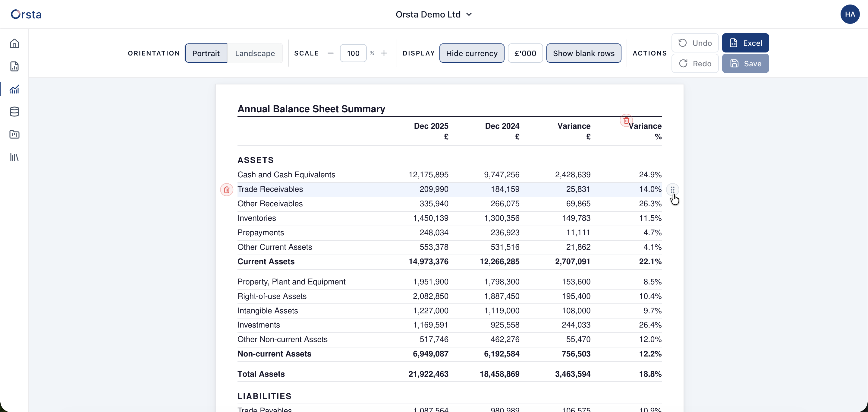Viewport: 868px width, 412px height.
Task: Click the Investments 26.4% variance cell
Action: coord(650,325)
